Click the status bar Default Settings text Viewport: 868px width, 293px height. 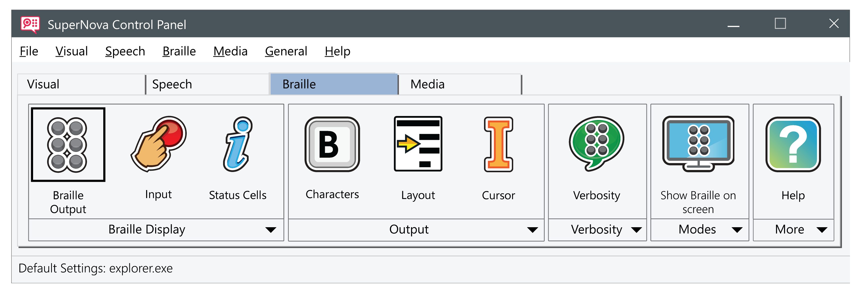point(95,268)
